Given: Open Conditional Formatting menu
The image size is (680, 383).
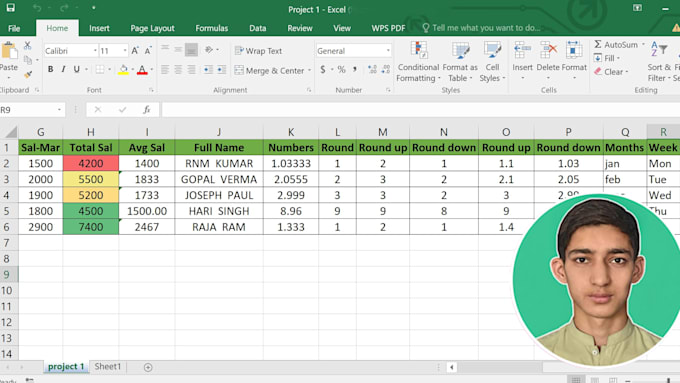Looking at the screenshot, I should pyautogui.click(x=418, y=62).
